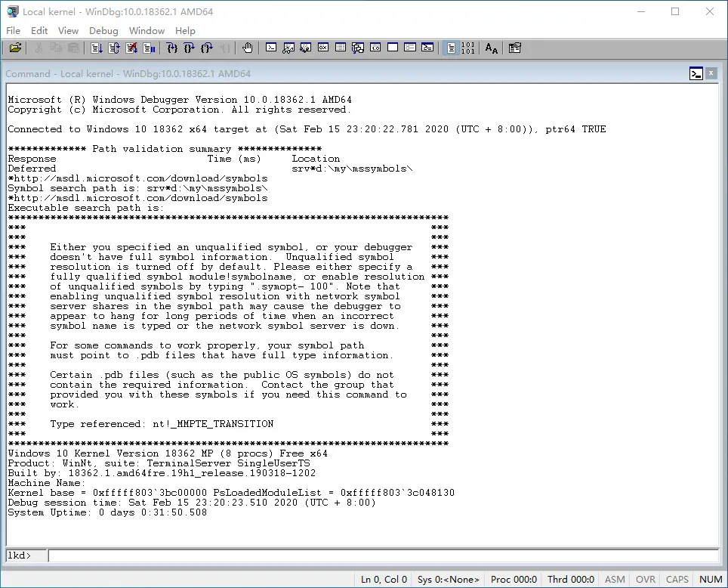Open the Registers window from the toolbar
Viewport: 728px width, 588px height.
tap(323, 48)
